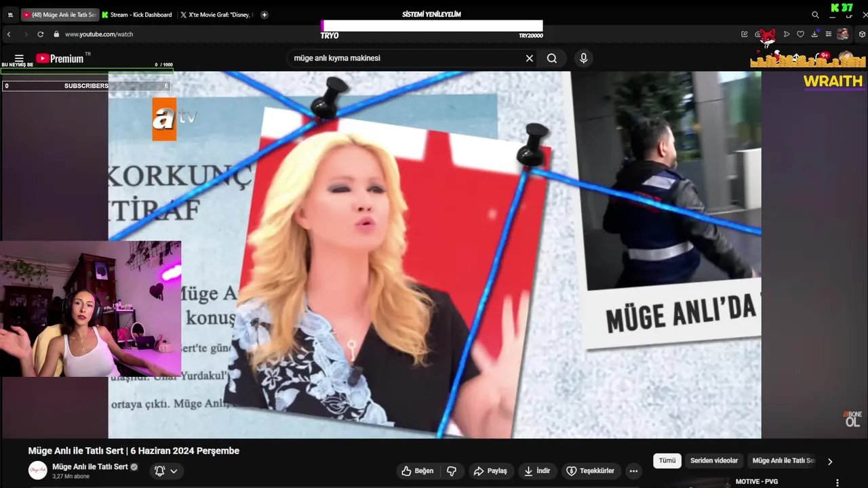Image resolution: width=868 pixels, height=488 pixels.
Task: Select the Seriden videolar filter chip
Action: [714, 461]
